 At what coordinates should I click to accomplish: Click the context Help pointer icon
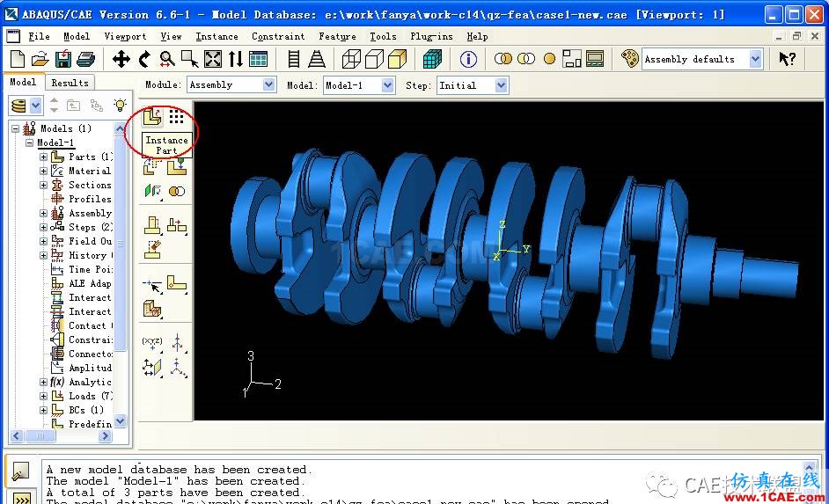point(788,59)
